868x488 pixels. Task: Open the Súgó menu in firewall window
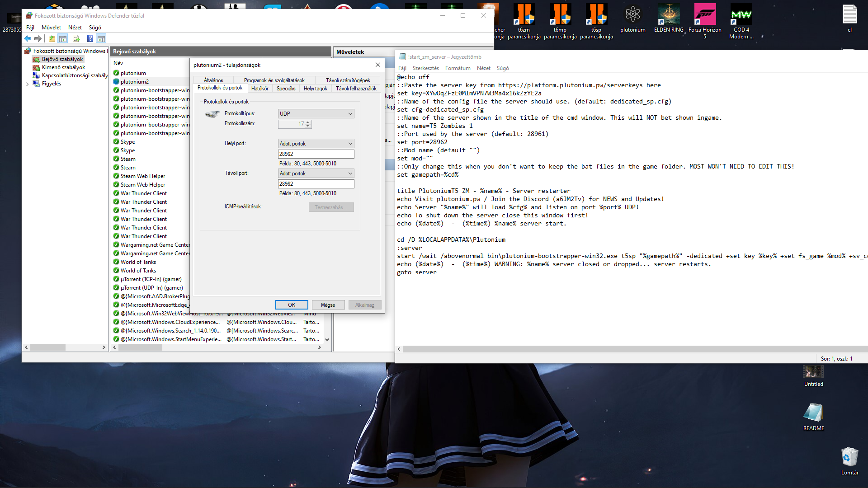click(95, 28)
